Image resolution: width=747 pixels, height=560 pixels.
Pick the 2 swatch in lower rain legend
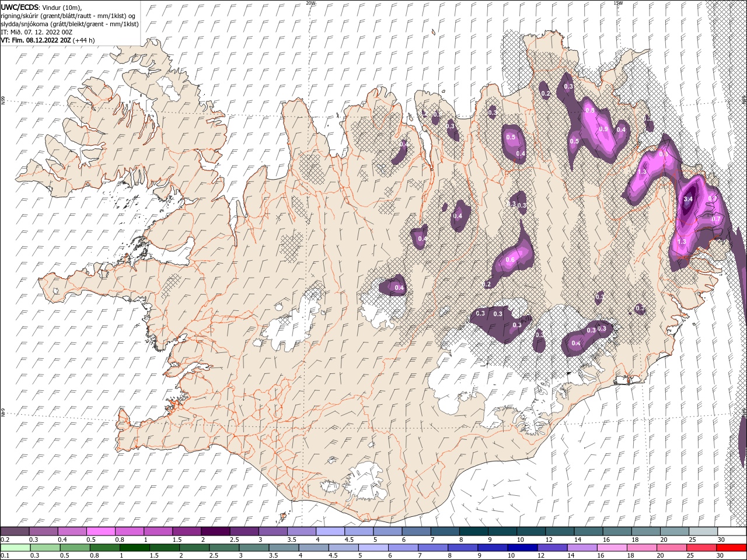(194, 548)
